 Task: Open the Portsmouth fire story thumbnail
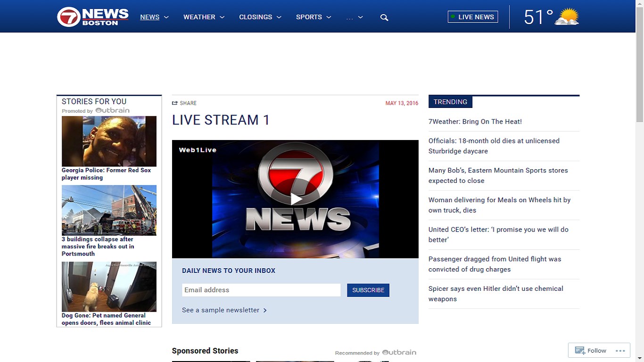pyautogui.click(x=109, y=210)
